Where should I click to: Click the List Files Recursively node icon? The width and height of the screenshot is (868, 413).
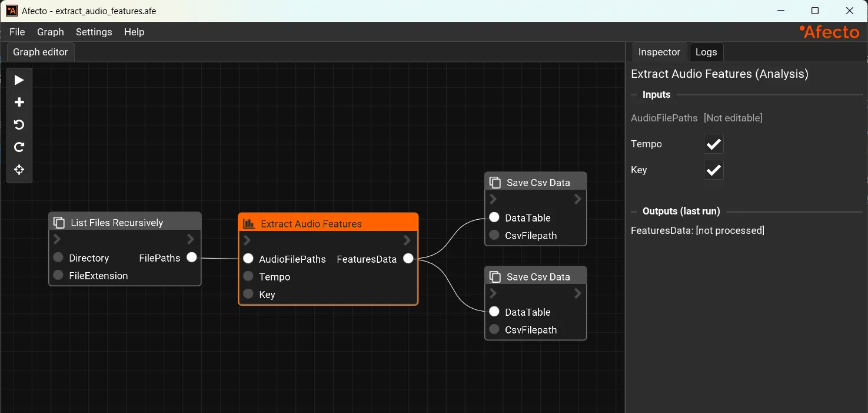59,223
